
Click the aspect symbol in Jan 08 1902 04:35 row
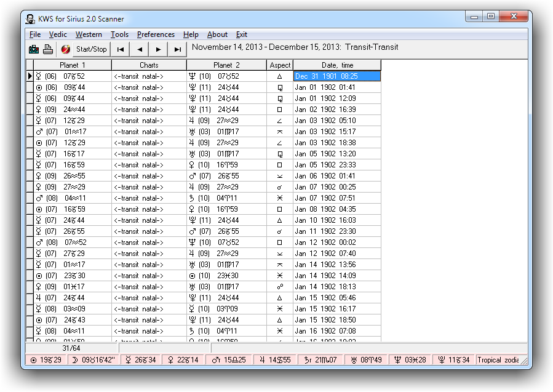[x=280, y=209]
